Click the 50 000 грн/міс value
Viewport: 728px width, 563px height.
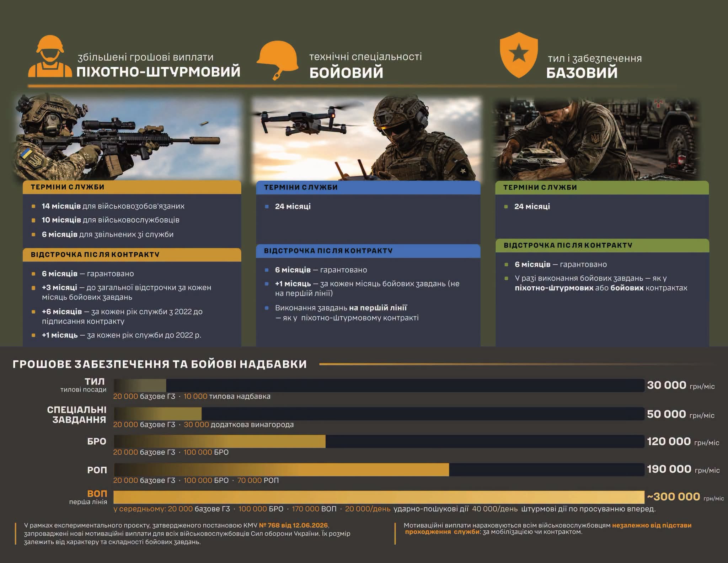pyautogui.click(x=681, y=414)
